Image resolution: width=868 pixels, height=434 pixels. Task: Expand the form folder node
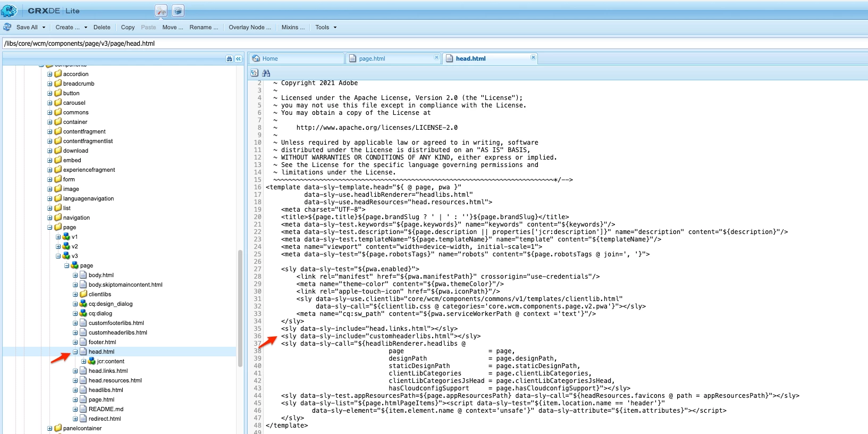click(x=50, y=179)
